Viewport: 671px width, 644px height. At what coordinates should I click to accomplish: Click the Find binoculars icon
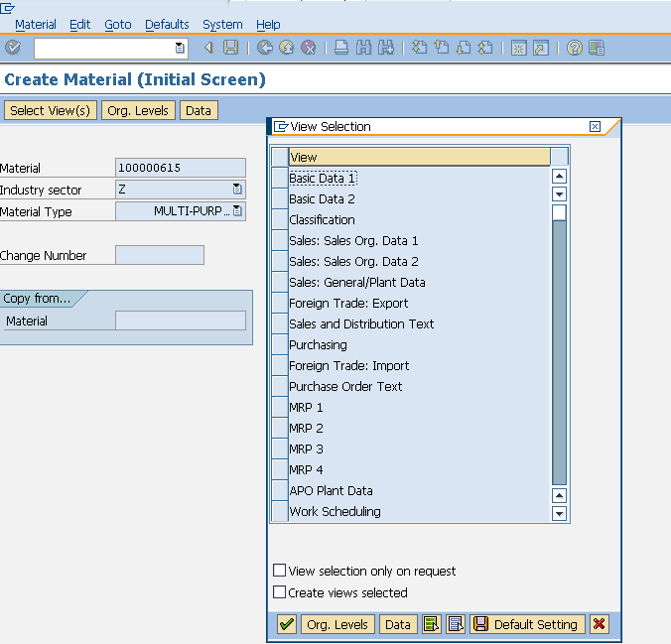363,48
